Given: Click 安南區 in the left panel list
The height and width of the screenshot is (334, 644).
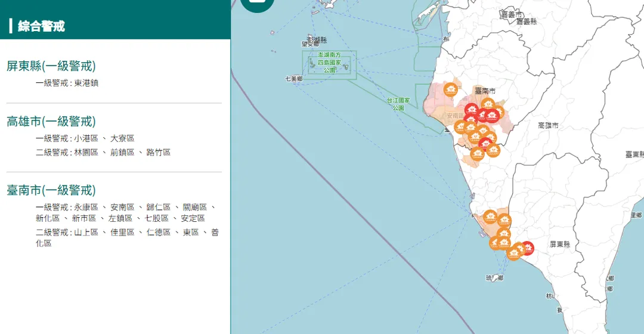Looking at the screenshot, I should pyautogui.click(x=122, y=208).
